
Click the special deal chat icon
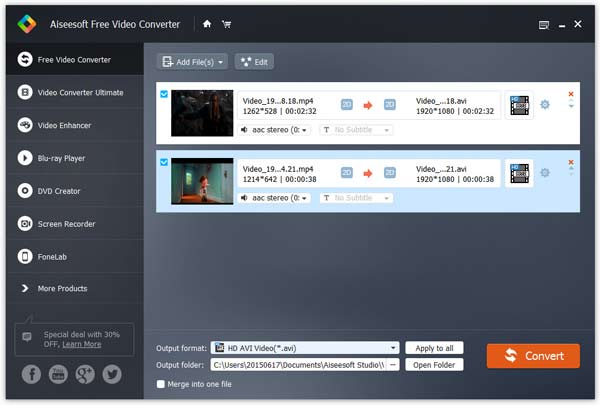[27, 337]
